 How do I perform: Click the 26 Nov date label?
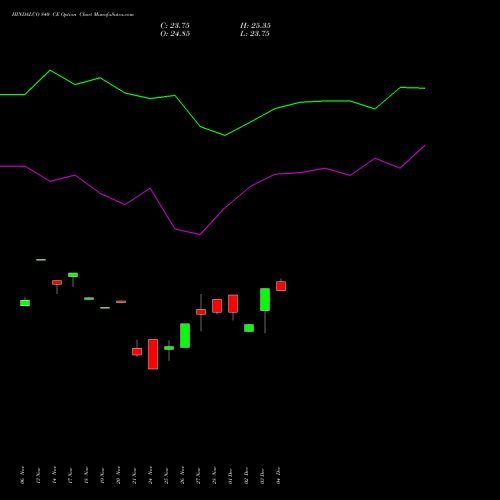[182, 476]
